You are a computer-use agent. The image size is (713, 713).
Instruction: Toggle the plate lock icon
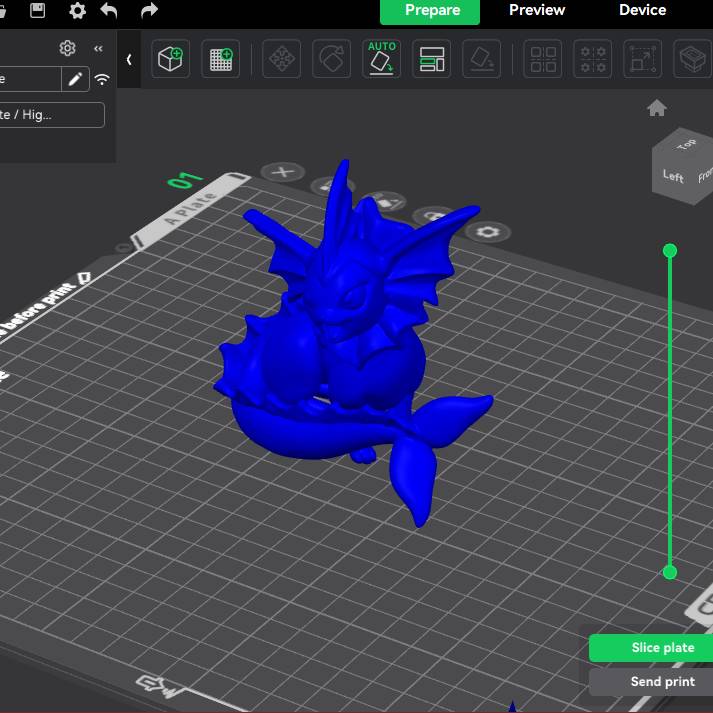click(x=432, y=215)
